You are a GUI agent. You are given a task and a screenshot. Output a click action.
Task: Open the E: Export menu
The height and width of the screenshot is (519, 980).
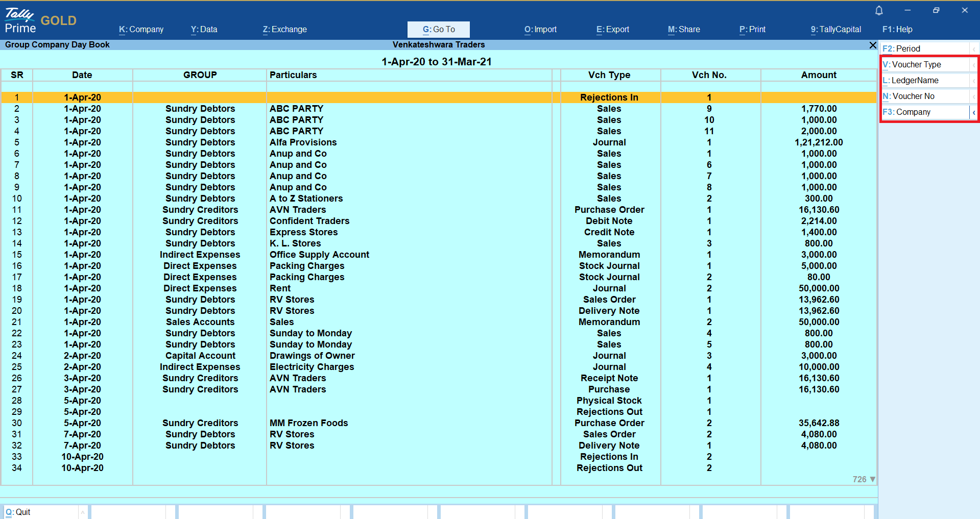[612, 30]
